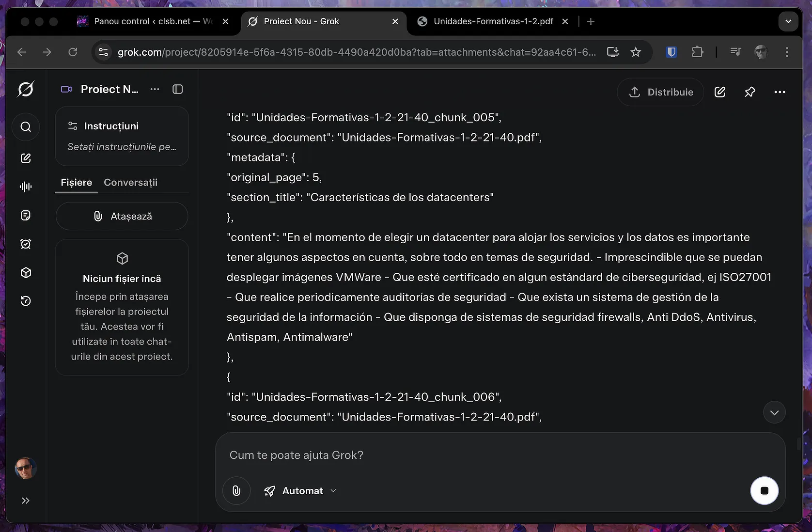Click the Proiect N... project title

click(x=109, y=89)
